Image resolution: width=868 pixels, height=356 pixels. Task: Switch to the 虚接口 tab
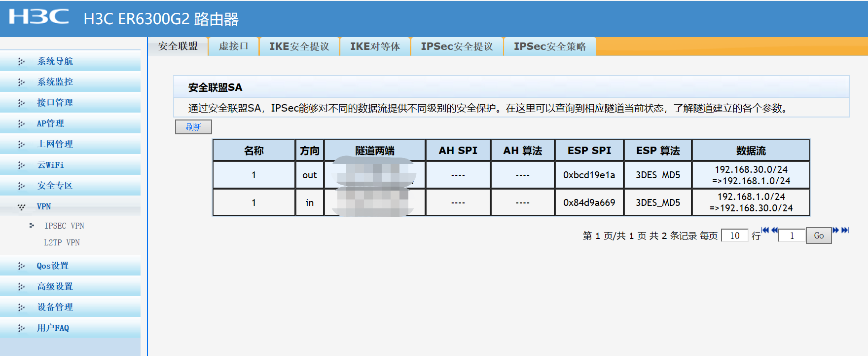234,46
